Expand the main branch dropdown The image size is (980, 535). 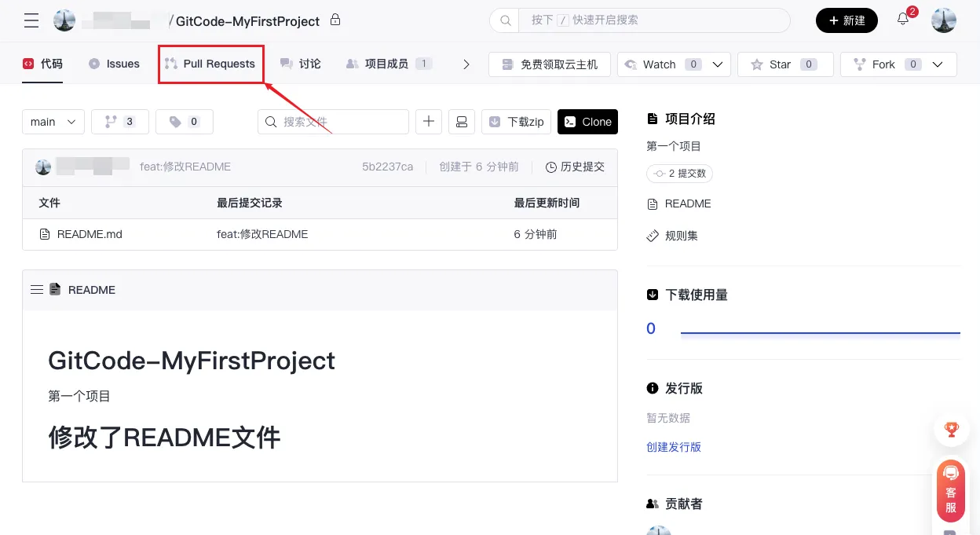(53, 122)
